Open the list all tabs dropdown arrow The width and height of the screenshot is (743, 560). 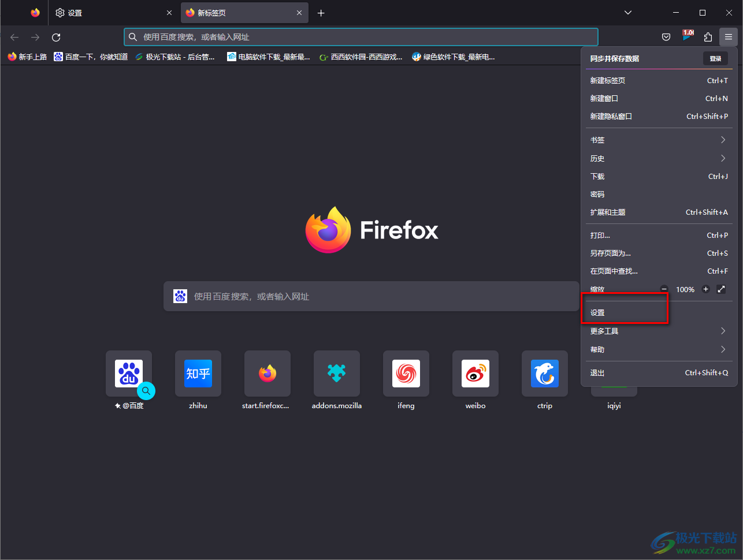tap(628, 13)
